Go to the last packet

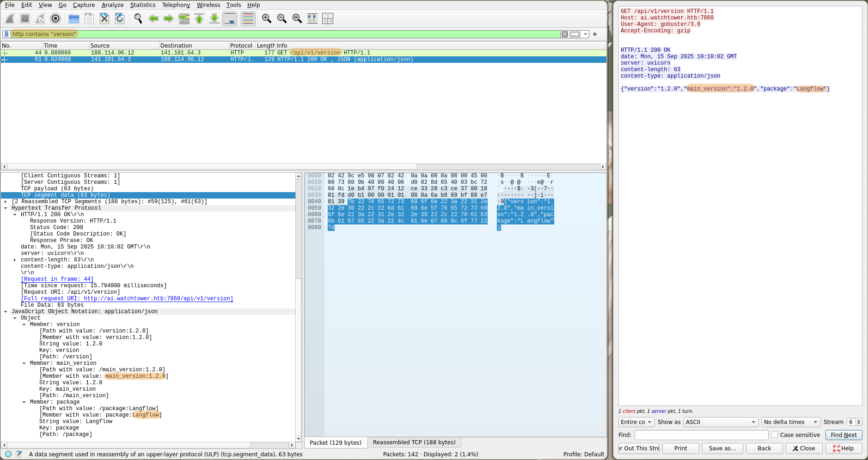tap(214, 18)
